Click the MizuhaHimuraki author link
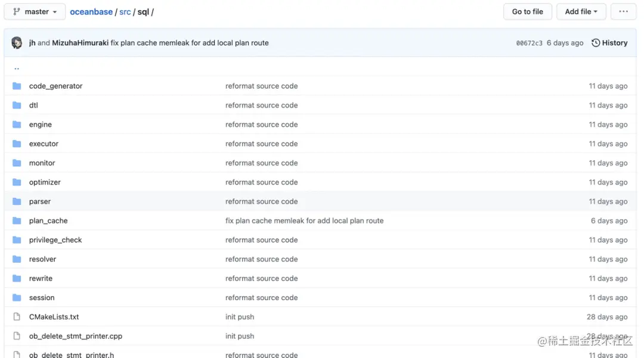The width and height of the screenshot is (644, 358). 80,43
